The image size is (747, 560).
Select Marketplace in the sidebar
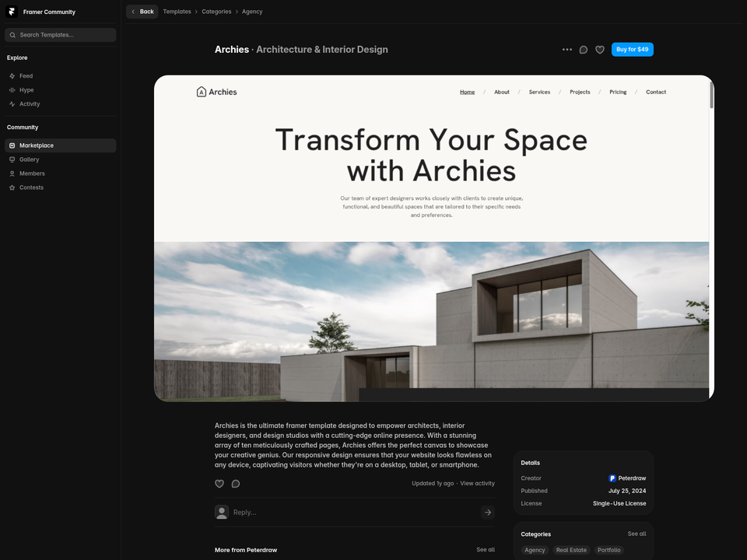tap(61, 145)
